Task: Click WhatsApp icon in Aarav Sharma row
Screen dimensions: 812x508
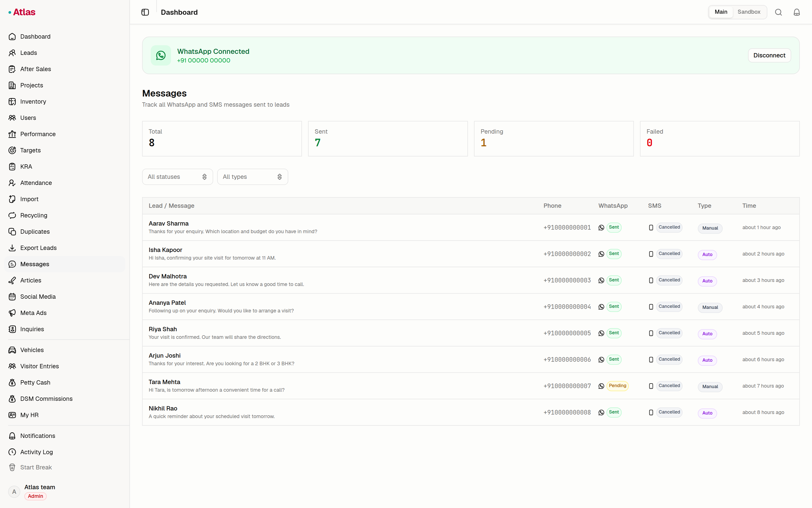Action: pos(601,228)
